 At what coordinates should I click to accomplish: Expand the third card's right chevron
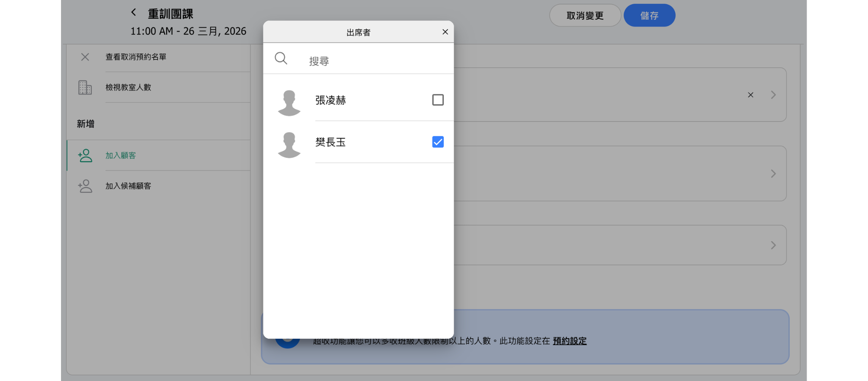tap(773, 245)
